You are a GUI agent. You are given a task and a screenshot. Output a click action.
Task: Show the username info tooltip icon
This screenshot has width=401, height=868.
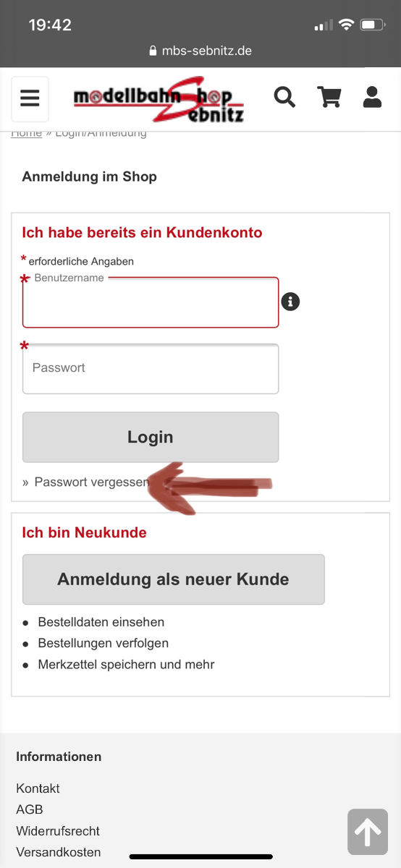290,302
